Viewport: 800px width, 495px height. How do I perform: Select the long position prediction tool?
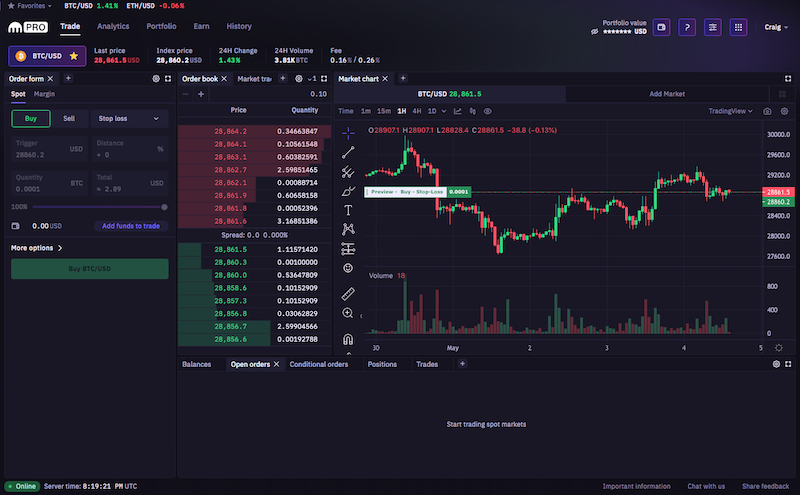[x=348, y=249]
